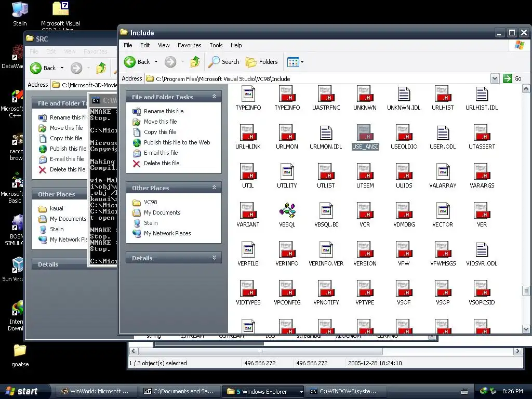Screen dimensions: 532x399
Task: Open the View menu in Include window
Action: click(164, 45)
